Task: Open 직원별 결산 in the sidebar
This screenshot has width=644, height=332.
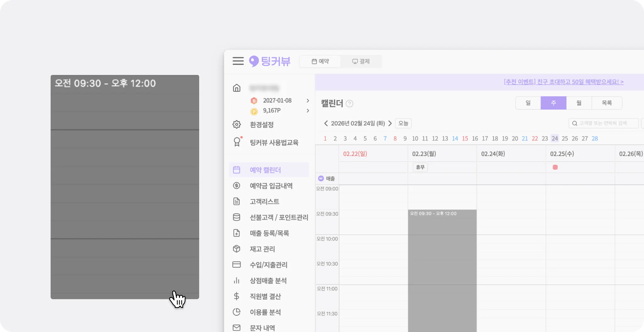Action: click(x=265, y=296)
